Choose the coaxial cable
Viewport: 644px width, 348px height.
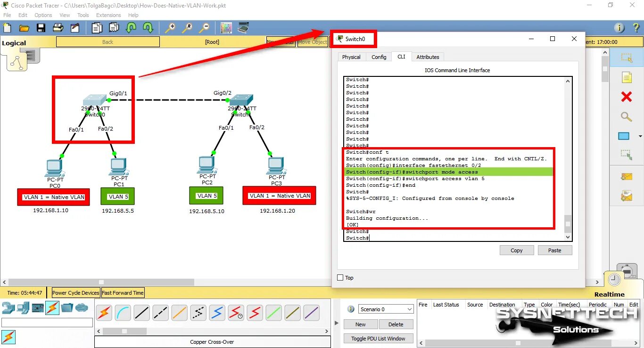tap(217, 313)
